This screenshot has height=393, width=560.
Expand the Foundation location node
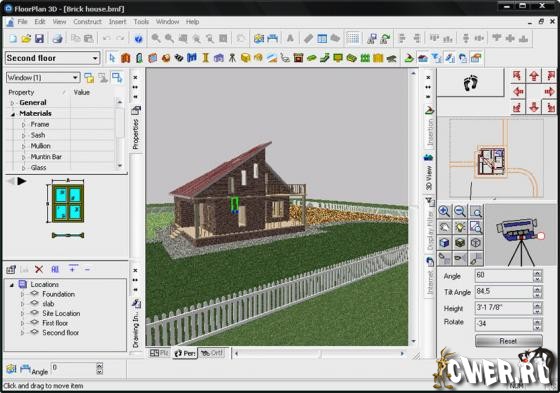[22, 294]
